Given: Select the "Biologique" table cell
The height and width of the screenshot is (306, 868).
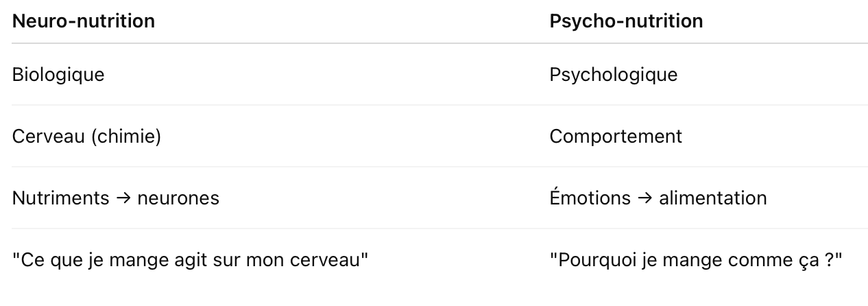Looking at the screenshot, I should (x=58, y=74).
